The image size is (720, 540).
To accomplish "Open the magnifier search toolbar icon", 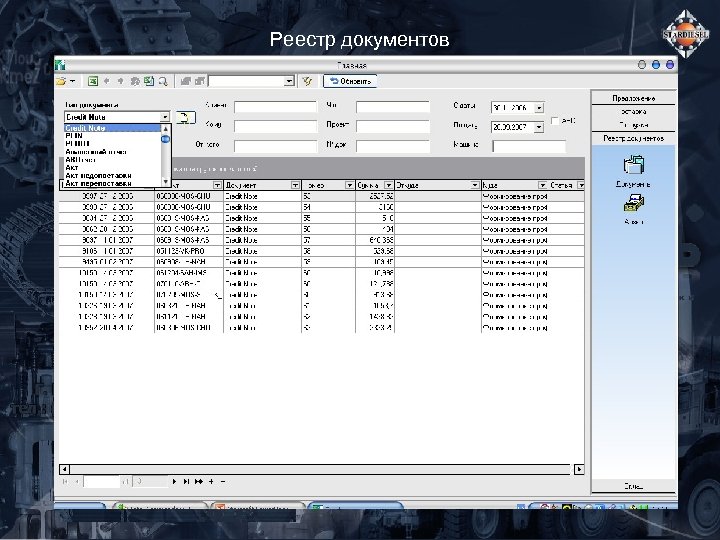I will pos(163,82).
